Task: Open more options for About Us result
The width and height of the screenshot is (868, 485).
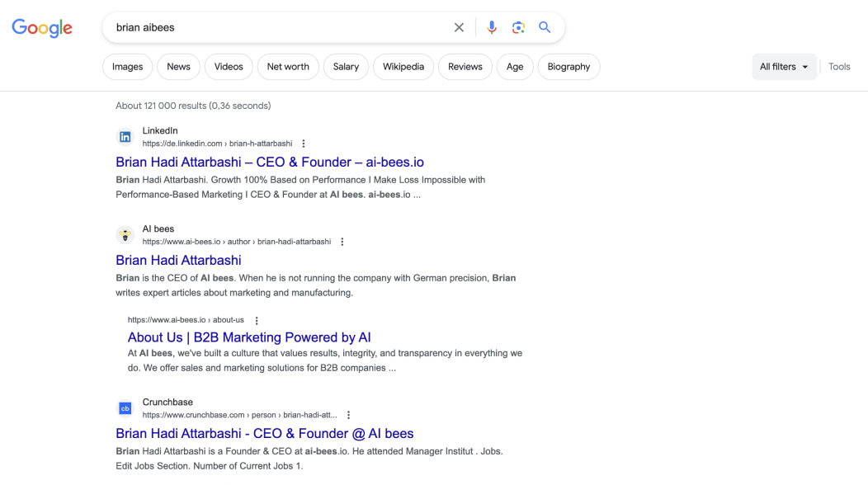Action: coord(257,320)
